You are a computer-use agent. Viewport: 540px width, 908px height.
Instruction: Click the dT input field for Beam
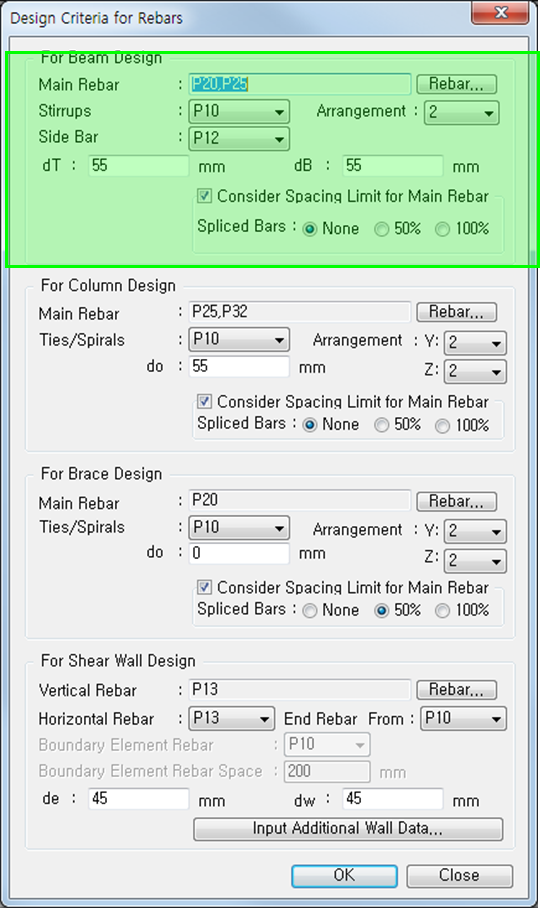pos(139,166)
